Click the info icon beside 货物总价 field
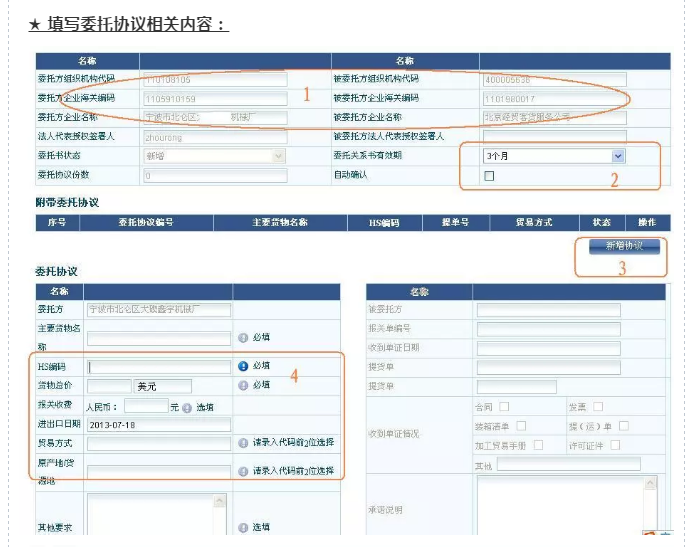The width and height of the screenshot is (693, 547). click(243, 385)
